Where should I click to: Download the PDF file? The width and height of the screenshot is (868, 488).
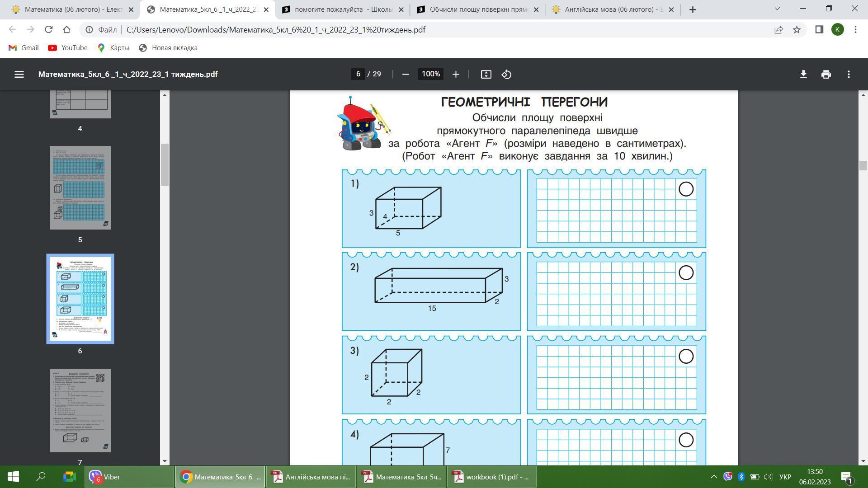pos(803,74)
